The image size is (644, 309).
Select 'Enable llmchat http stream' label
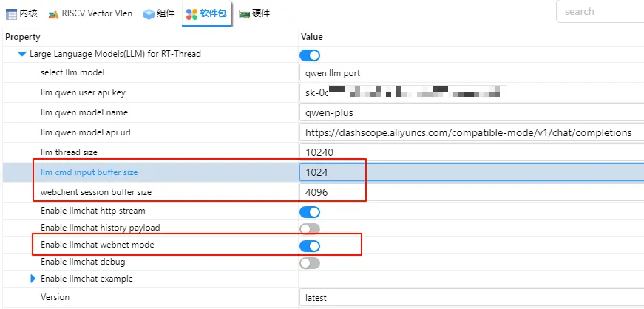pos(93,211)
